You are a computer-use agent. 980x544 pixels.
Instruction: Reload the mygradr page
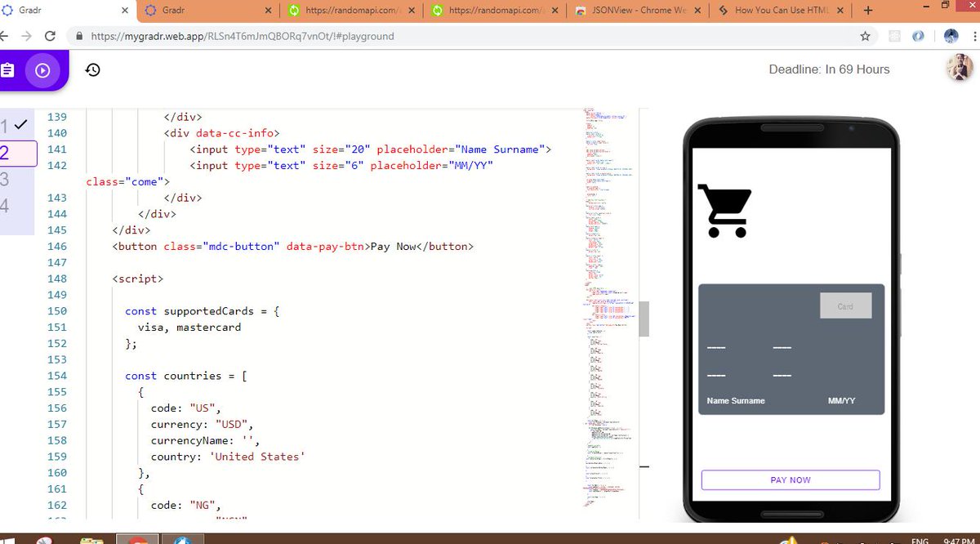pos(51,37)
